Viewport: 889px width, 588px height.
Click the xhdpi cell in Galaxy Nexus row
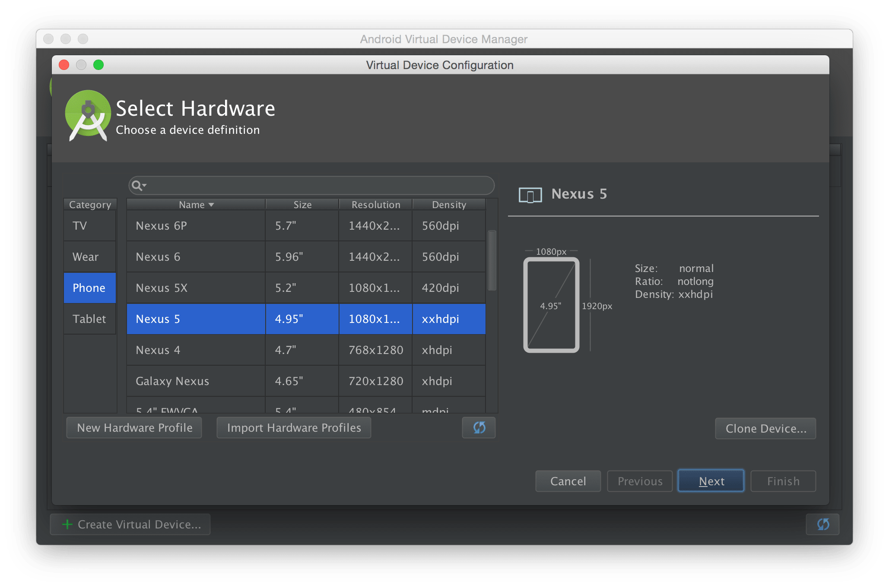(x=449, y=381)
